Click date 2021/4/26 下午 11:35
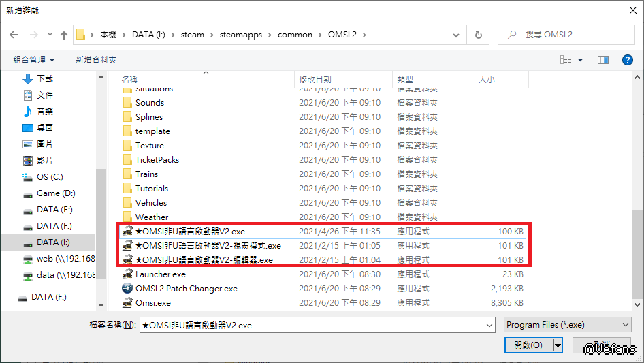This screenshot has width=644, height=363. point(340,232)
